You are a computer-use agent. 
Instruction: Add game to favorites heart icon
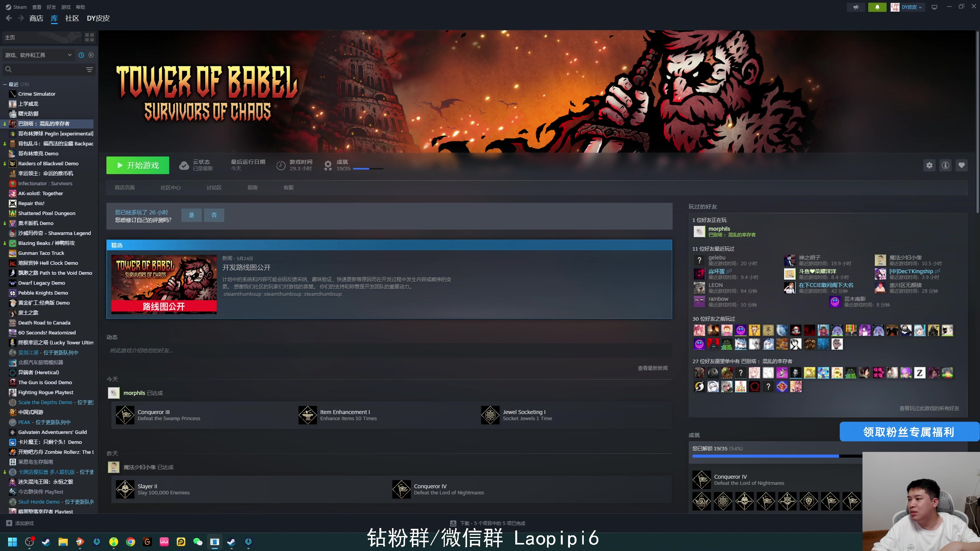pos(962,165)
